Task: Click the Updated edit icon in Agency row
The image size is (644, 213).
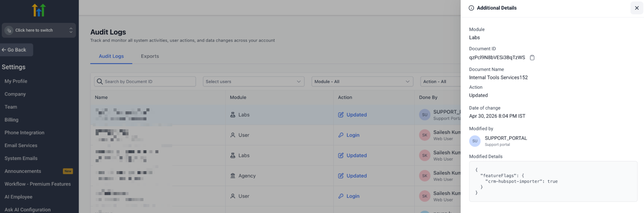Action: [340, 176]
